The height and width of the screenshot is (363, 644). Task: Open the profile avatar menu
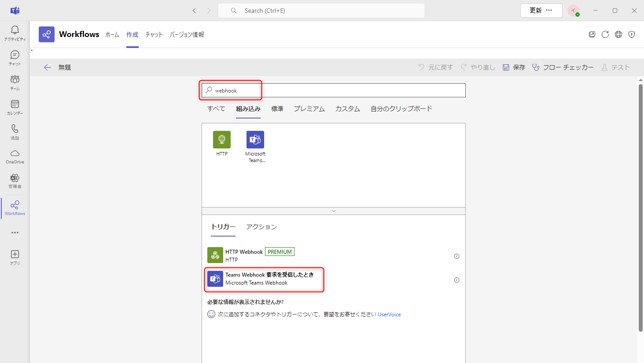(574, 11)
